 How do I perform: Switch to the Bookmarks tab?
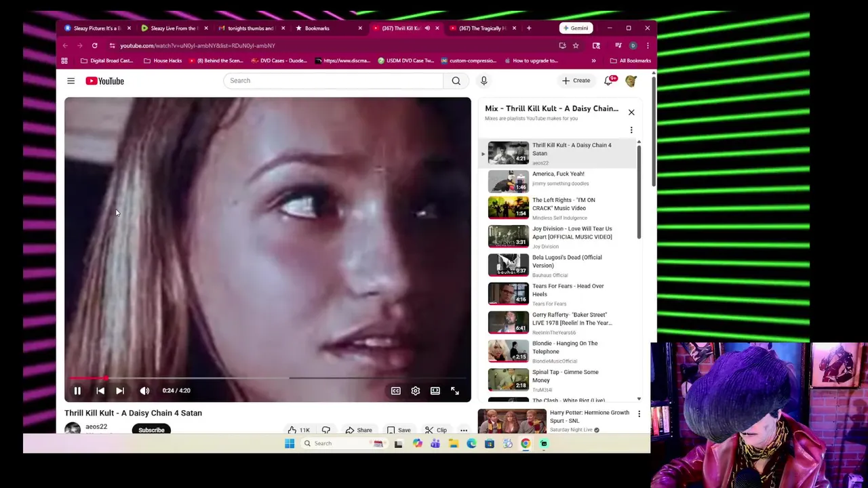(x=328, y=28)
